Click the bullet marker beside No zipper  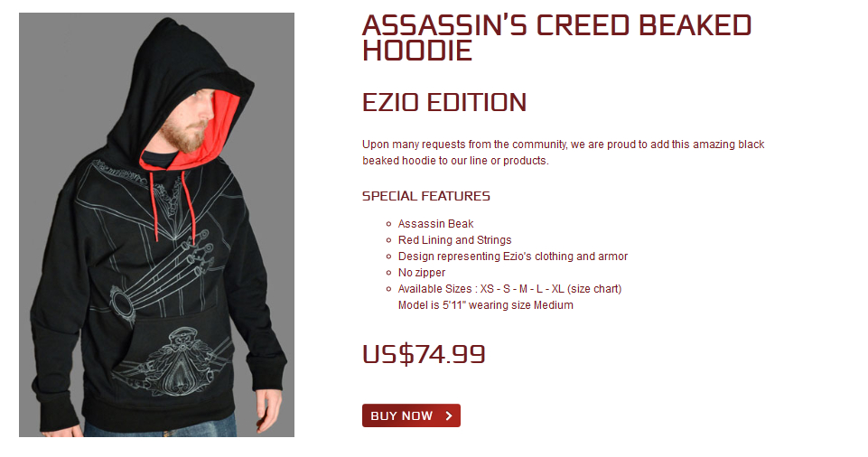pos(388,273)
